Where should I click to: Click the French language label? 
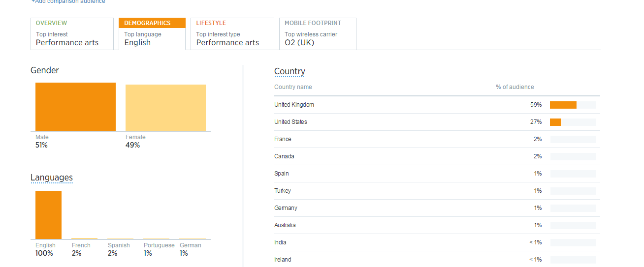pos(81,245)
